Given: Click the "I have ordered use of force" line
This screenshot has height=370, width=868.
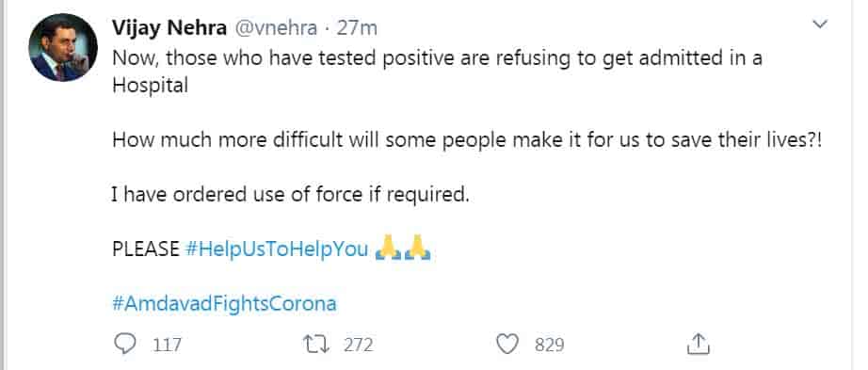Looking at the screenshot, I should tap(290, 195).
